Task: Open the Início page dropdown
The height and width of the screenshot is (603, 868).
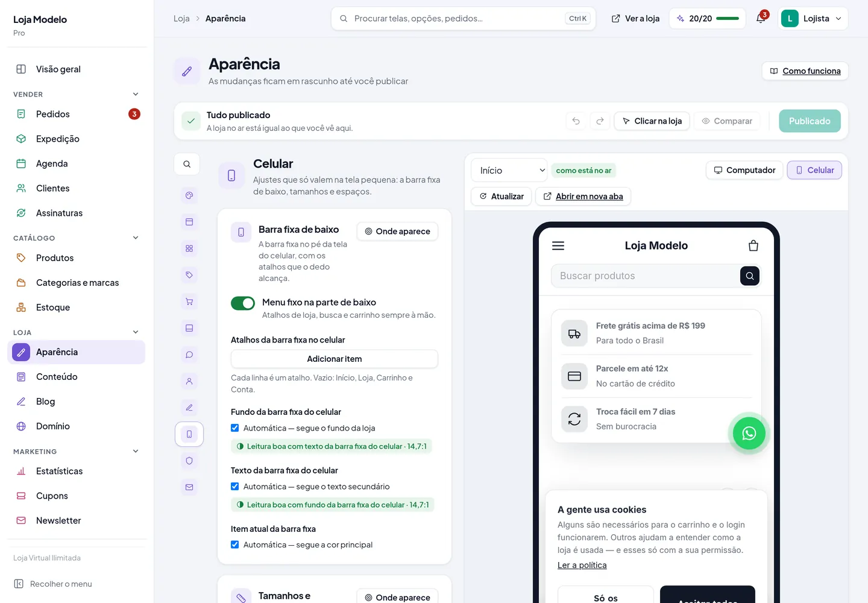Action: 509,171
